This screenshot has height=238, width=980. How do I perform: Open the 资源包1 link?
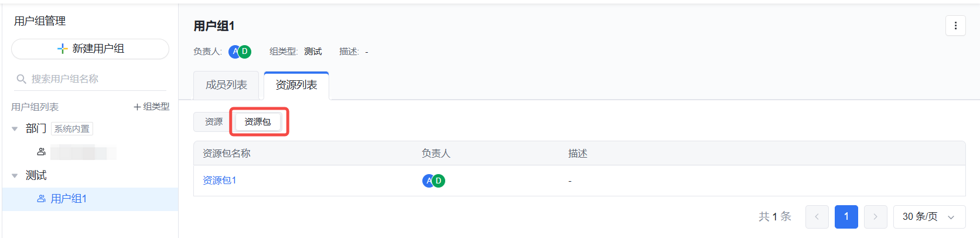(220, 181)
